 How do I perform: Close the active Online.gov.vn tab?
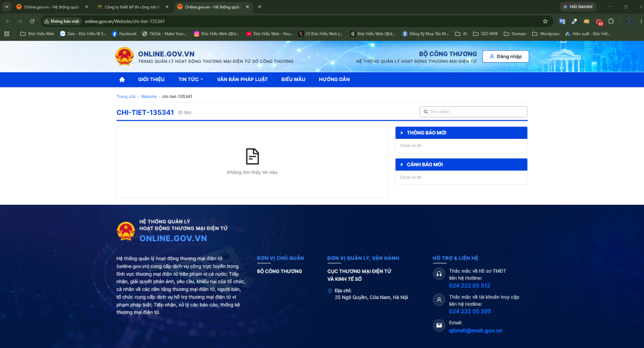tap(247, 7)
